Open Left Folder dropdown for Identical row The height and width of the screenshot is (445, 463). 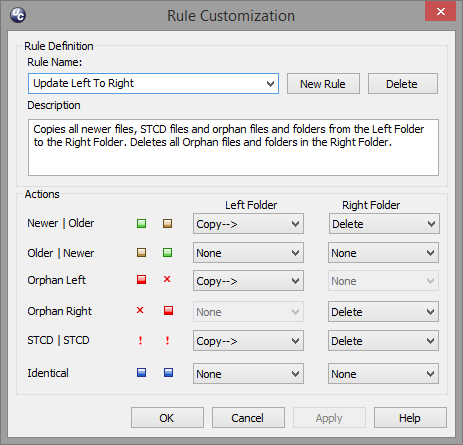pos(248,374)
